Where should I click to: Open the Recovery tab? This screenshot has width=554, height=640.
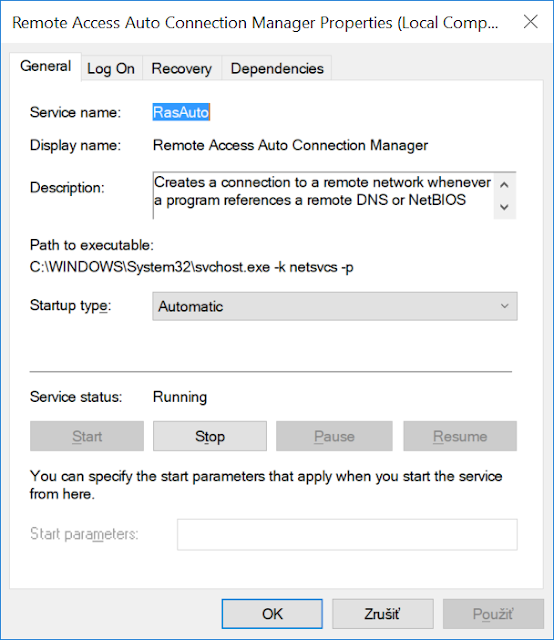click(182, 69)
